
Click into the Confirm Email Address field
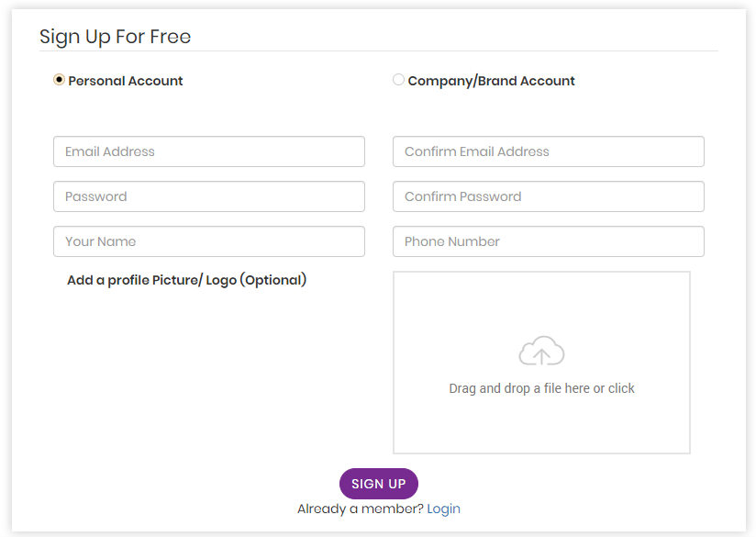click(x=548, y=151)
